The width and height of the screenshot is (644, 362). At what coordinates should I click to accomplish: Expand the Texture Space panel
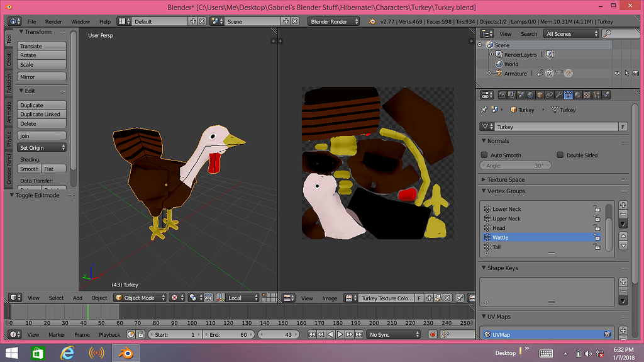pos(484,179)
